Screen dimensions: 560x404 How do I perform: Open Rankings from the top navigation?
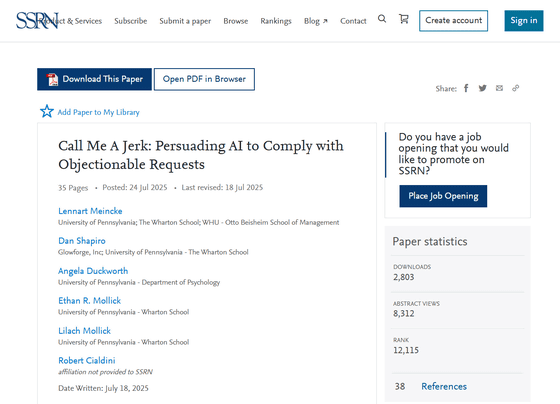[276, 21]
